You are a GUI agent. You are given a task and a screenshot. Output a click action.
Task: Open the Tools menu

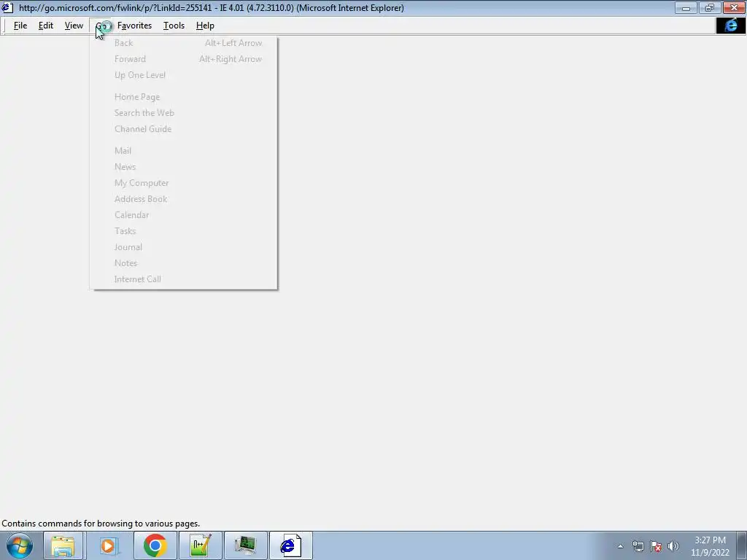coord(174,26)
